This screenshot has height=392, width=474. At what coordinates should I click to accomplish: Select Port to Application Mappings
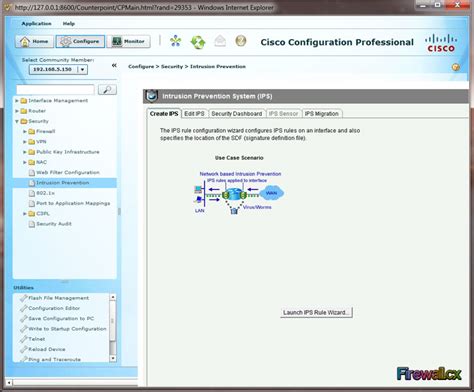coord(73,203)
